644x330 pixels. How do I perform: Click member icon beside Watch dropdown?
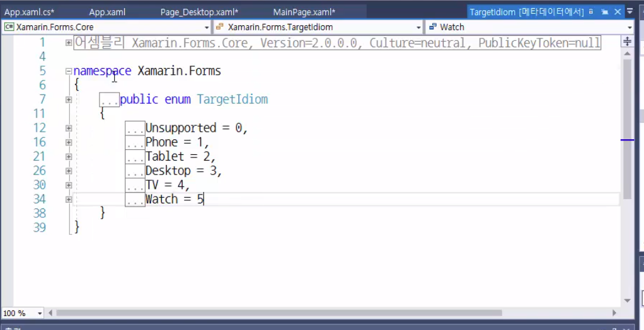pyautogui.click(x=432, y=27)
